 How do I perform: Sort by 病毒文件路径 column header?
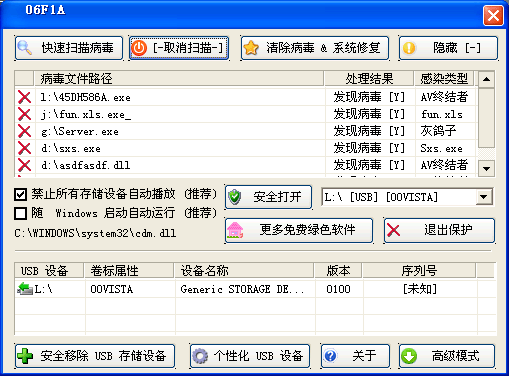(x=179, y=79)
